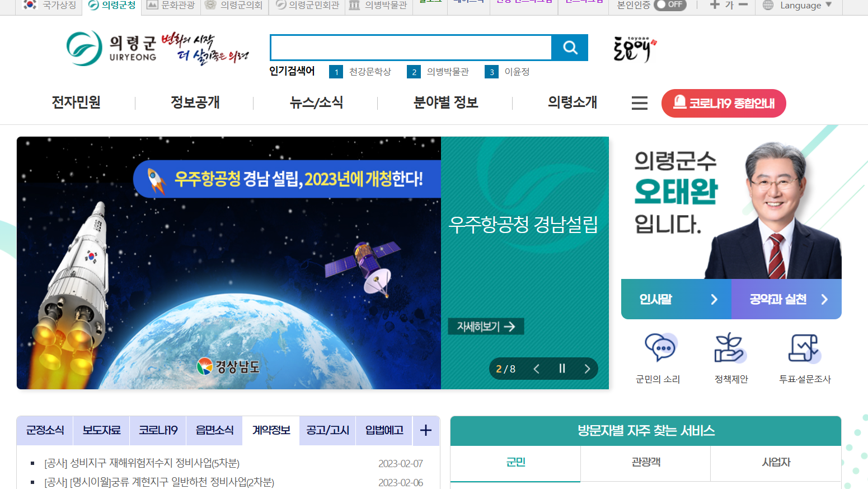Viewport: 868px width, 489px height.
Task: Open 투표·설문조사 via its ballot icon
Action: point(805,347)
